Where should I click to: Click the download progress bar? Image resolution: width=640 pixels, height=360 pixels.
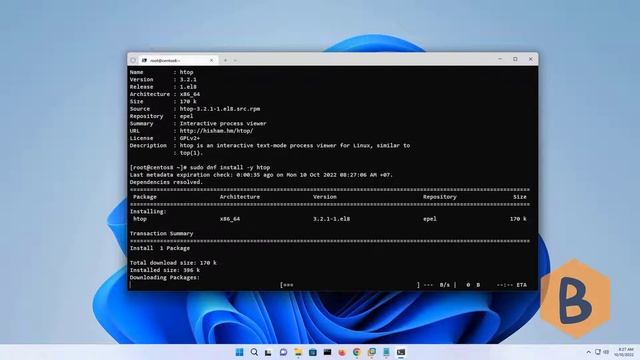[x=350, y=285]
